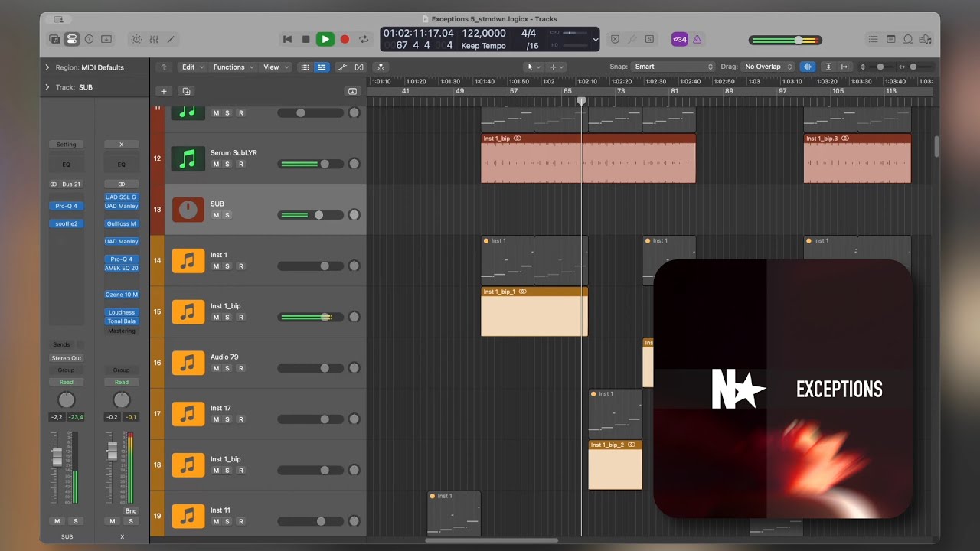980x551 pixels.
Task: Adjust the master volume slider
Action: click(785, 40)
